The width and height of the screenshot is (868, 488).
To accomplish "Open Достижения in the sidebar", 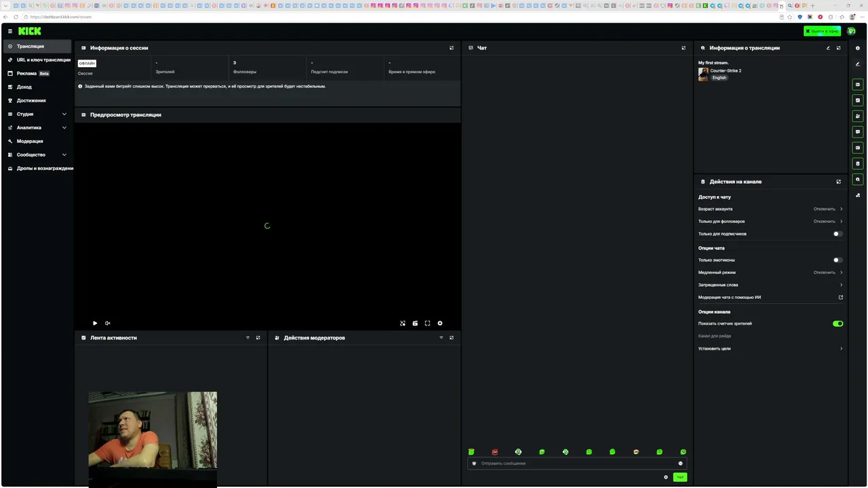I will coord(37,100).
